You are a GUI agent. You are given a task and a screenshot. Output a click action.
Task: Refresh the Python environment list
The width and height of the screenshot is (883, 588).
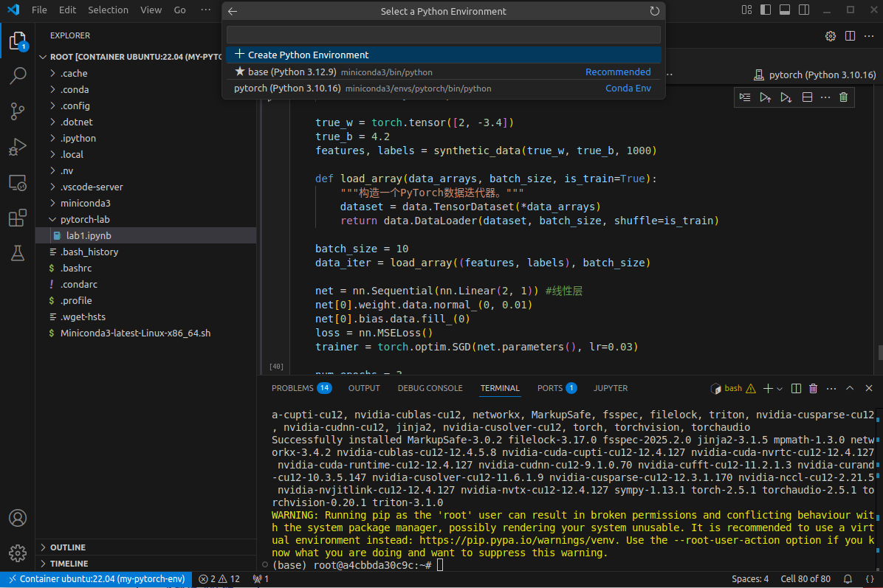point(654,11)
